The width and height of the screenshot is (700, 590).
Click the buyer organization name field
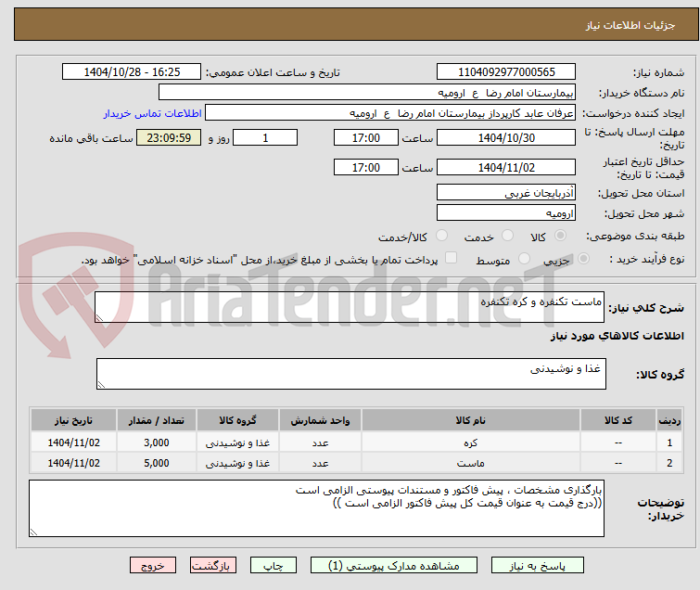[367, 93]
